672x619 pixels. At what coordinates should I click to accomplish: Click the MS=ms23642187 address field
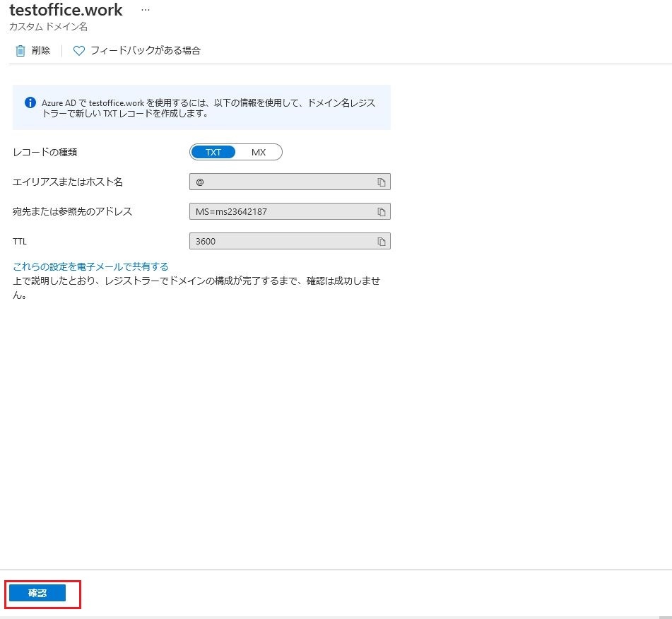pos(290,211)
